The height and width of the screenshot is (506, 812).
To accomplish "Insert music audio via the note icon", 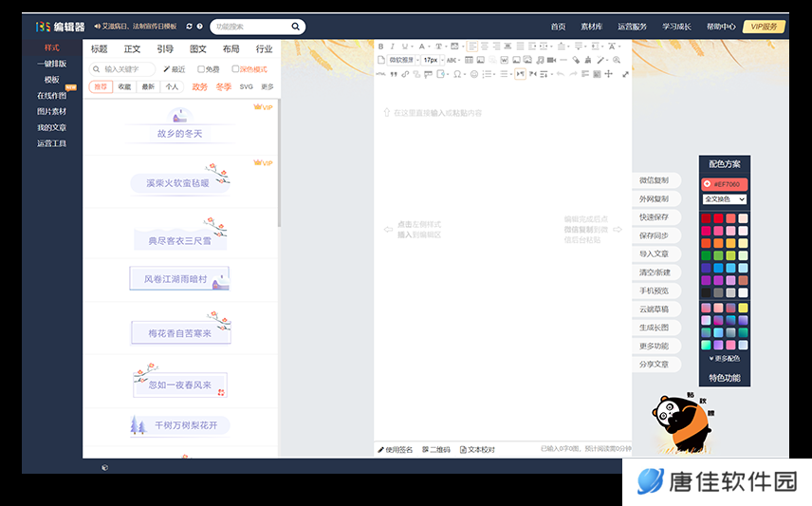I will [540, 60].
